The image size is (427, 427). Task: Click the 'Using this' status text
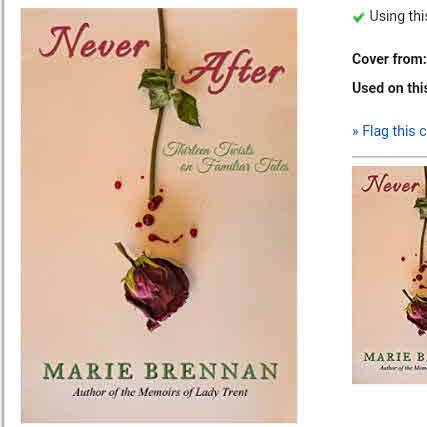398,16
